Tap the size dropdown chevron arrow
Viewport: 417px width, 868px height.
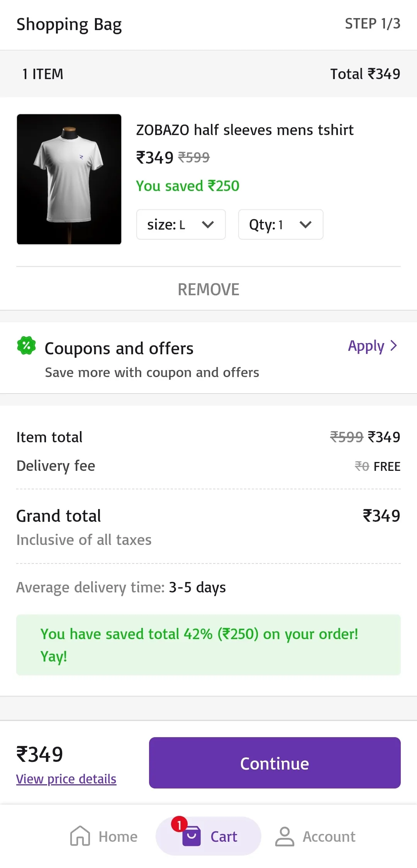208,225
